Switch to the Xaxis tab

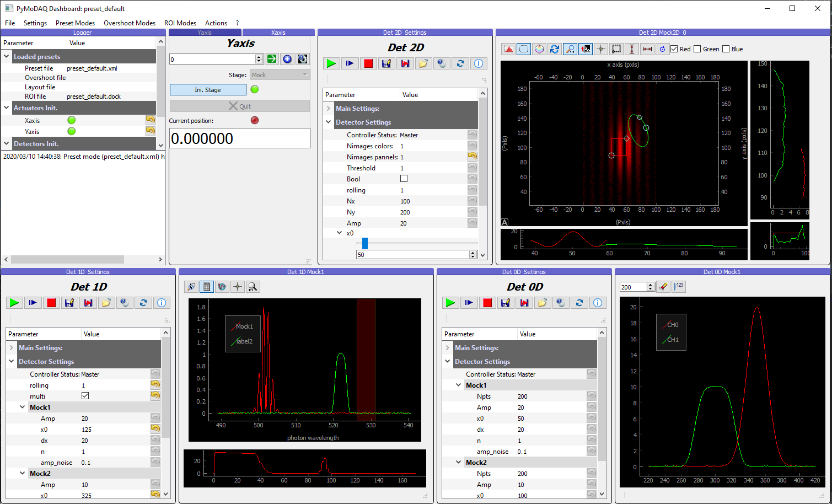[x=278, y=33]
